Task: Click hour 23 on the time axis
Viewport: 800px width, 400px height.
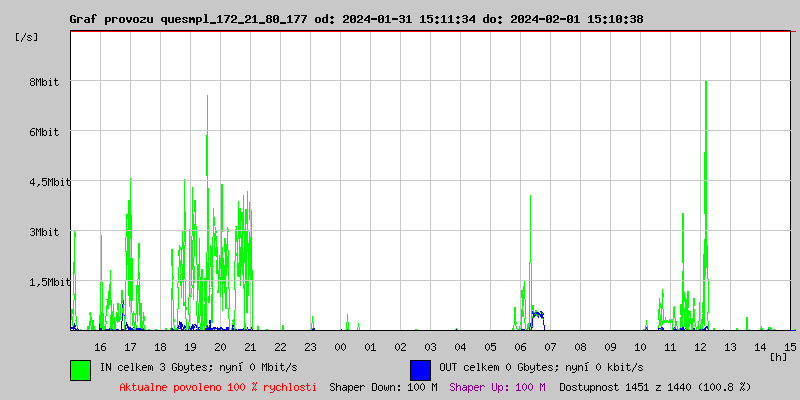Action: (310, 347)
